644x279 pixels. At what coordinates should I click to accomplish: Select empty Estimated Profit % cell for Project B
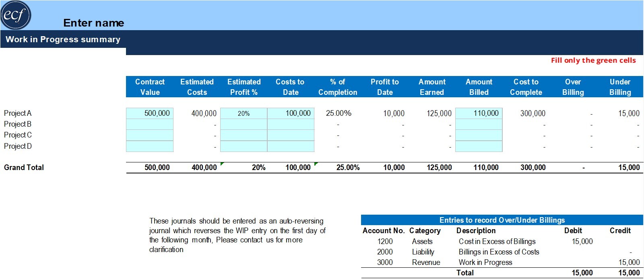[244, 124]
